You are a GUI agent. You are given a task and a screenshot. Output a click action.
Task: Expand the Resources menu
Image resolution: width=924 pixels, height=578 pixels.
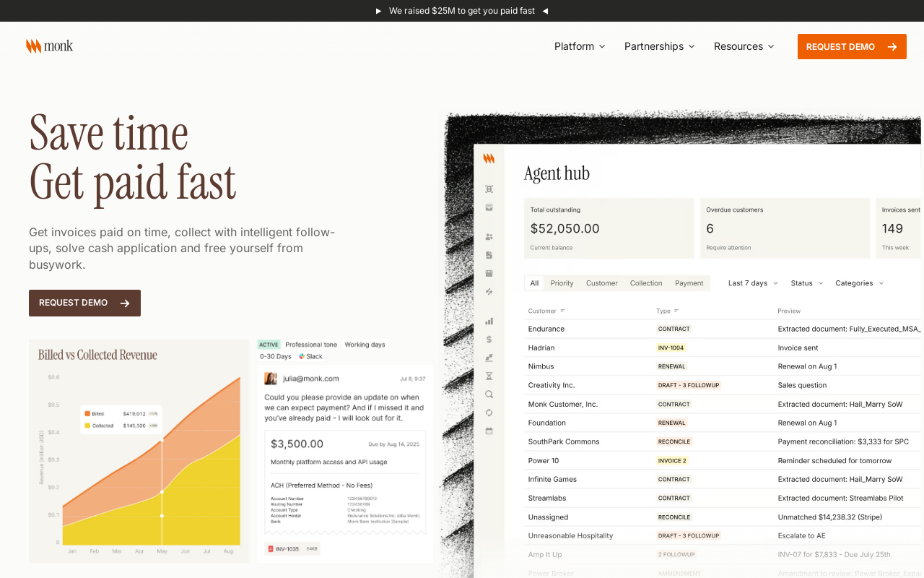tap(744, 46)
